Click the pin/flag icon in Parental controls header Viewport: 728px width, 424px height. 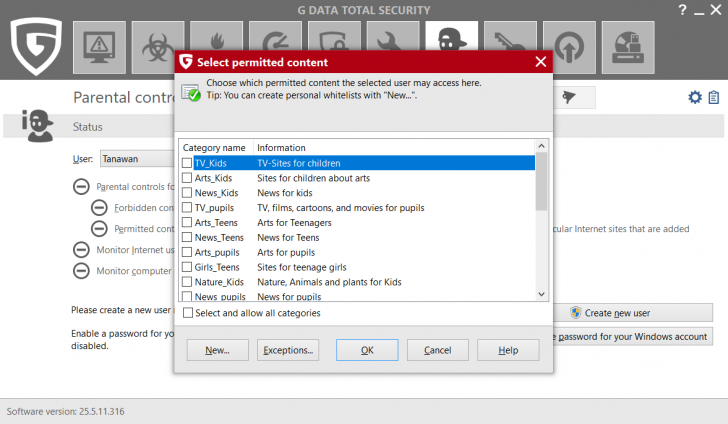(569, 97)
